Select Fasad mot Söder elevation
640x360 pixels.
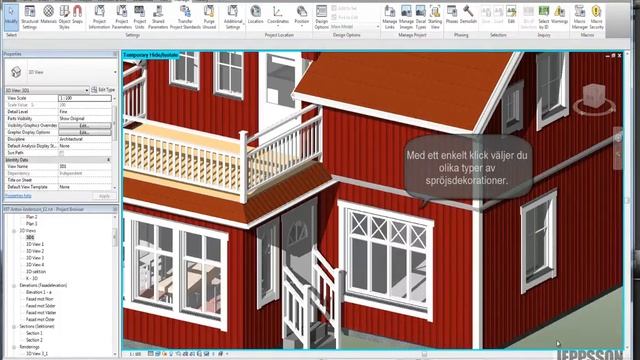point(40,306)
